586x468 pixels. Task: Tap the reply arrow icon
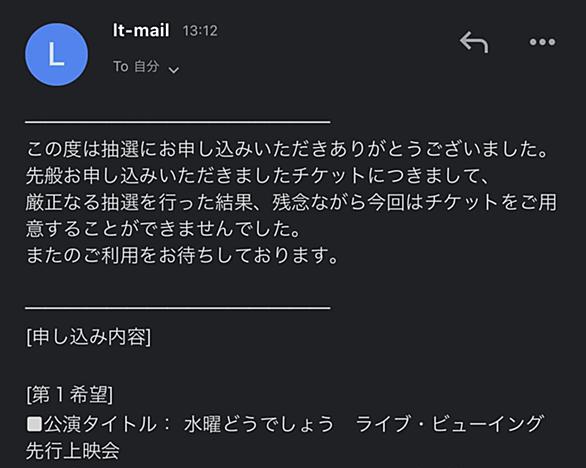474,42
